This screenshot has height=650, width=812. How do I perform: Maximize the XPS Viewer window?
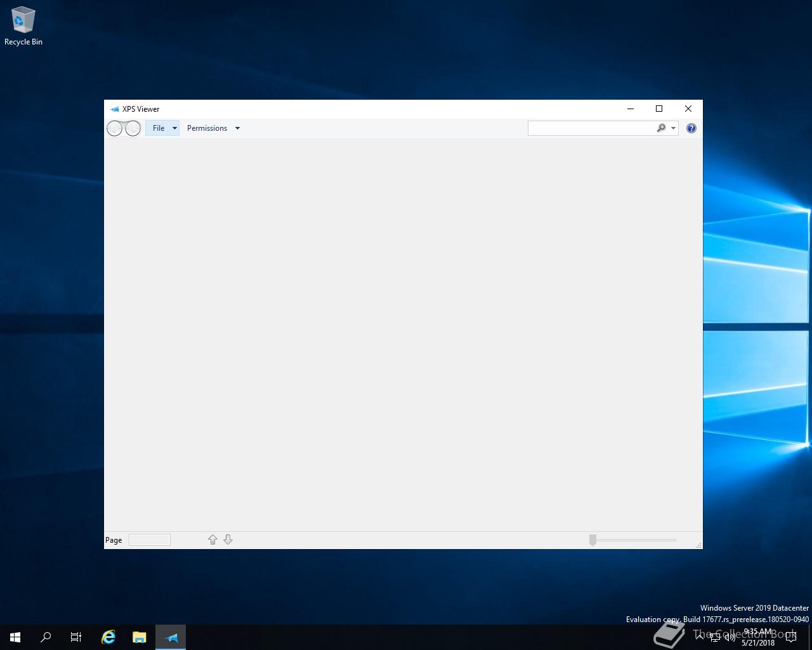pyautogui.click(x=659, y=109)
